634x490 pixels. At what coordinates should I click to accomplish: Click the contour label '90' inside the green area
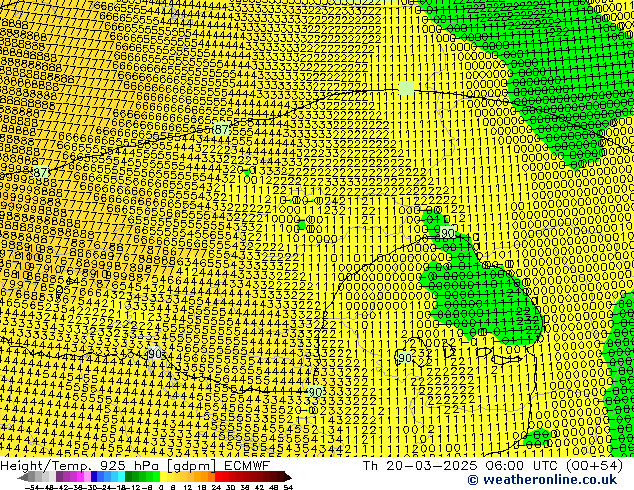447,233
